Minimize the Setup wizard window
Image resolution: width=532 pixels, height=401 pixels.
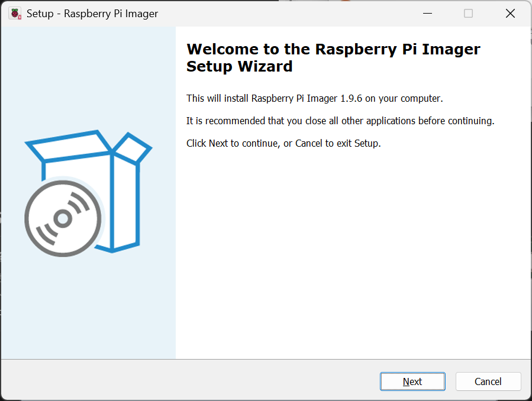[426, 14]
